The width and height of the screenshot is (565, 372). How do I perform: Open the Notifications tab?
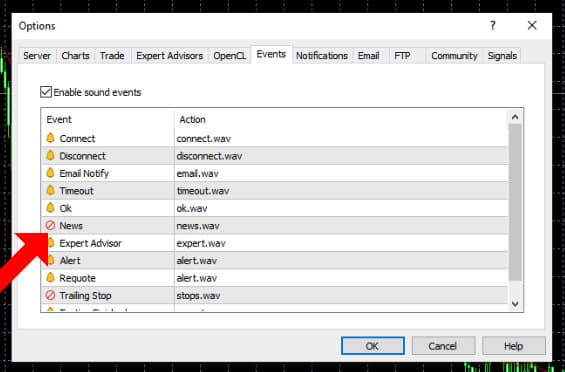[x=322, y=56]
